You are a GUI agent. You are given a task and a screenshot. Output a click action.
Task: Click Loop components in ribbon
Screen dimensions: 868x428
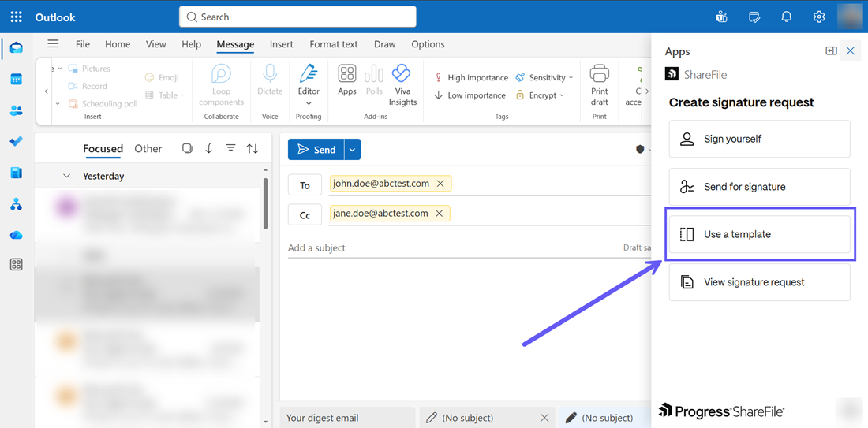222,85
